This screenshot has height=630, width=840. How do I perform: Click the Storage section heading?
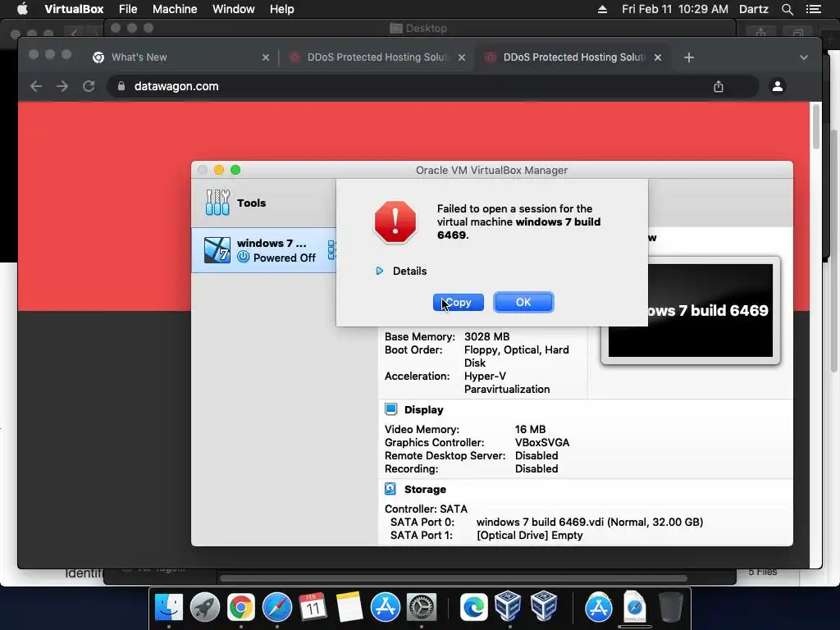pyautogui.click(x=425, y=489)
